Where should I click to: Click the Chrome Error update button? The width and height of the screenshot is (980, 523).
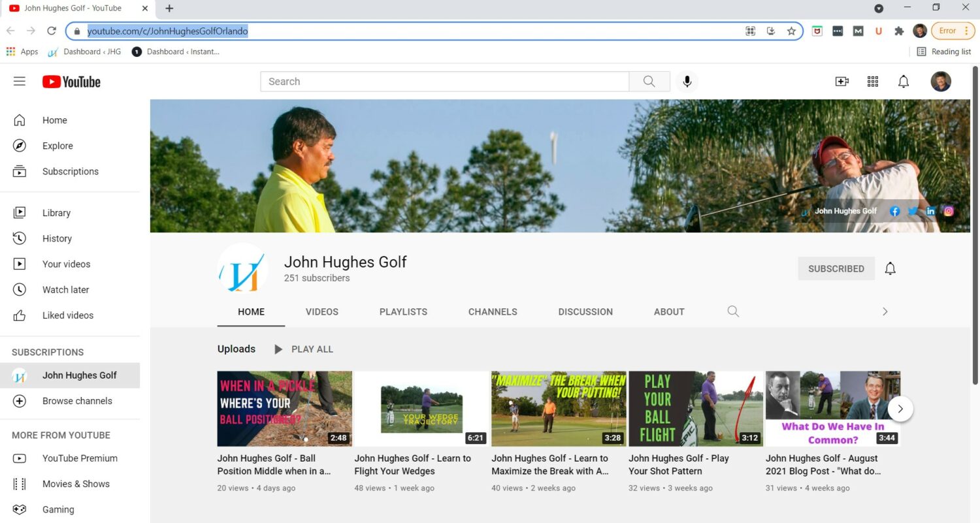click(953, 31)
